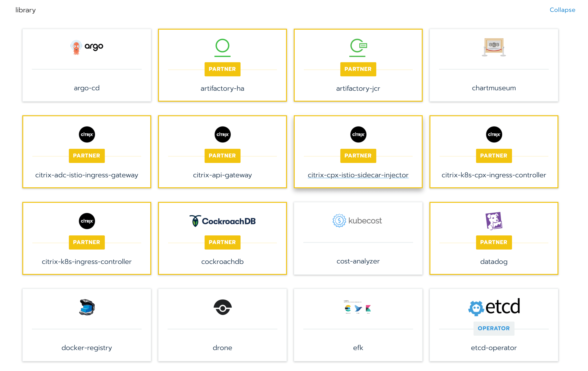Click the Datadog dog icon

pyautogui.click(x=493, y=221)
